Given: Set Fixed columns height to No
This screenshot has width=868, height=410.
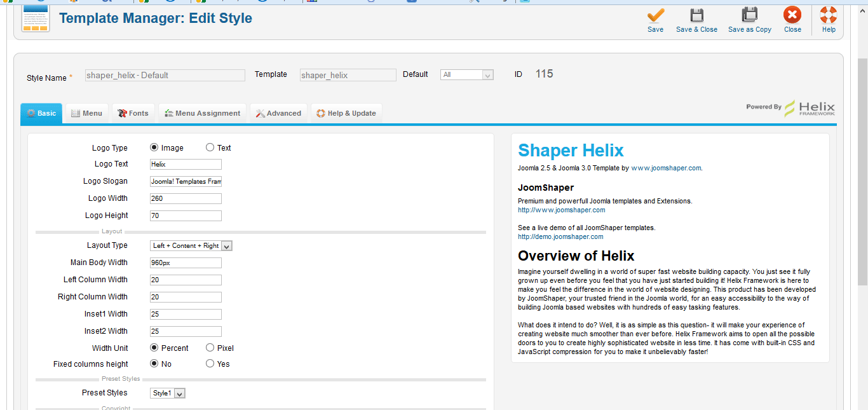Looking at the screenshot, I should (x=154, y=364).
